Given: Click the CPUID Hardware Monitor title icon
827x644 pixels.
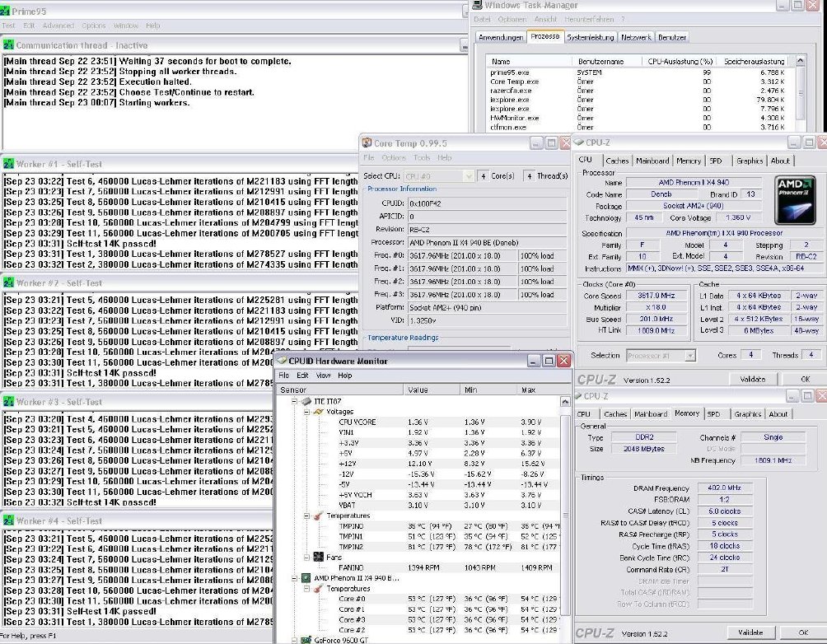Looking at the screenshot, I should point(282,361).
